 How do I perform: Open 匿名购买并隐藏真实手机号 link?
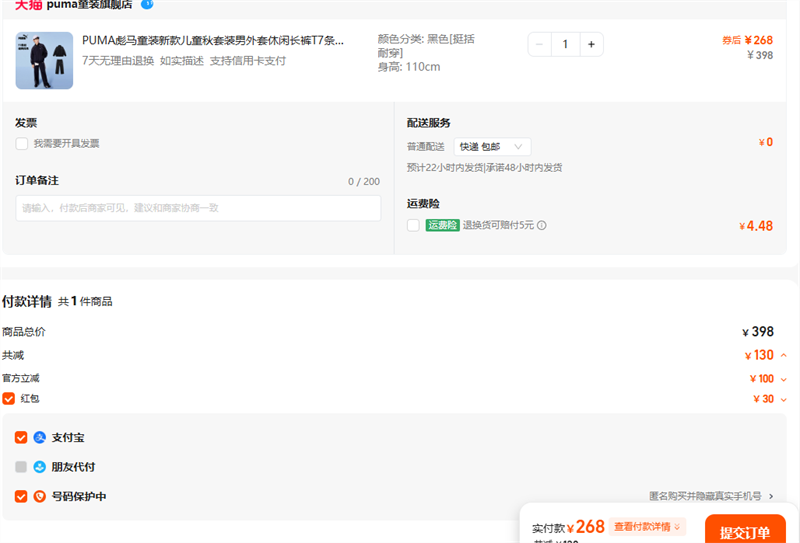(711, 496)
